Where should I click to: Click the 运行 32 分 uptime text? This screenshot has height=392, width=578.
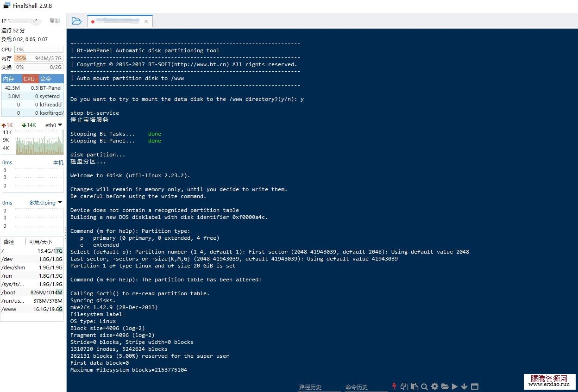pos(13,31)
